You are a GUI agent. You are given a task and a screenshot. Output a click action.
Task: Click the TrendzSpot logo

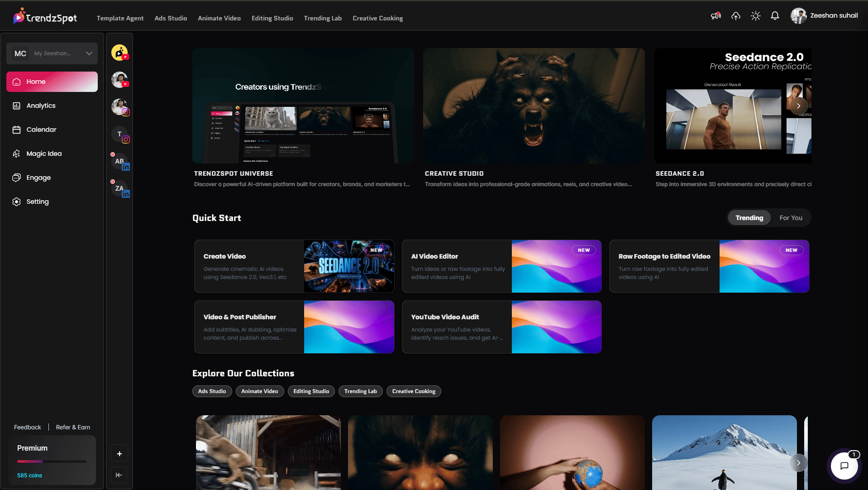(x=45, y=17)
